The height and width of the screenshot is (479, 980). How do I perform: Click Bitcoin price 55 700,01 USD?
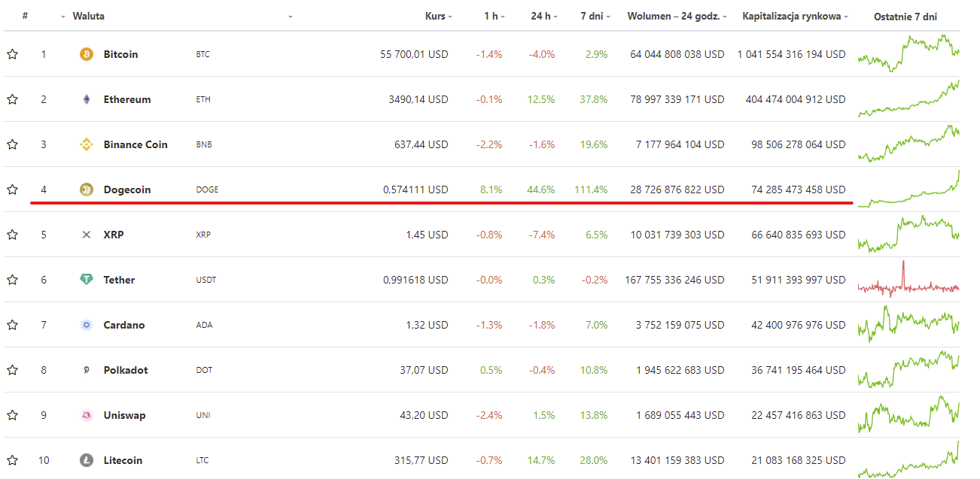[414, 54]
